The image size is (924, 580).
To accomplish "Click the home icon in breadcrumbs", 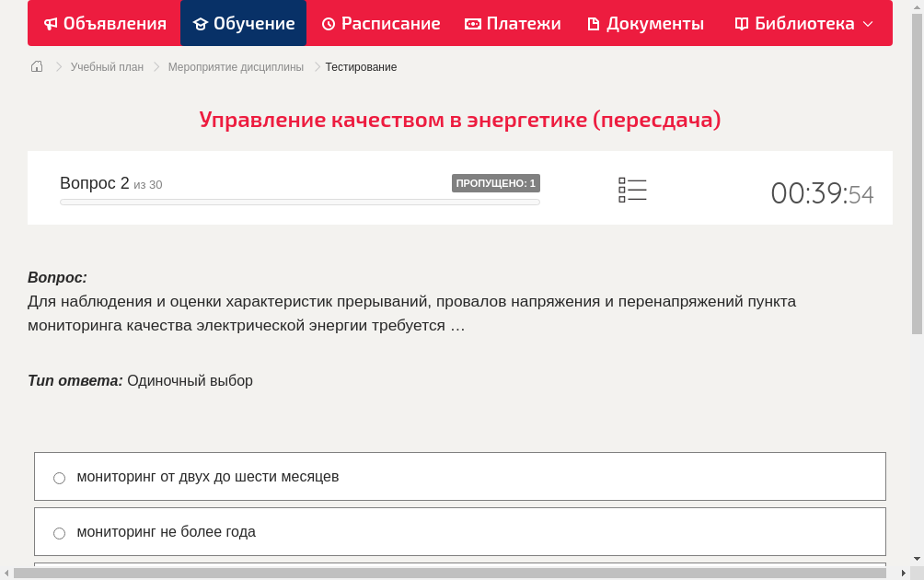I will (x=36, y=66).
